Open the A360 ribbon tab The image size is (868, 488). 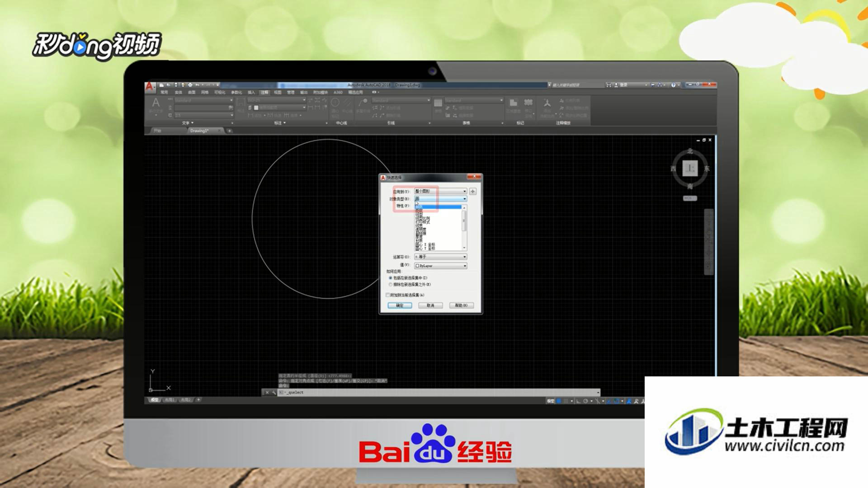[x=338, y=92]
